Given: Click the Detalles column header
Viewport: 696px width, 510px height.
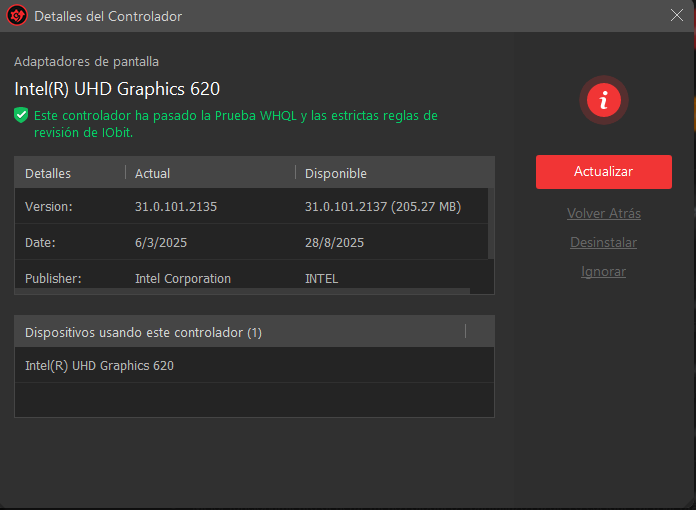Looking at the screenshot, I should (48, 174).
